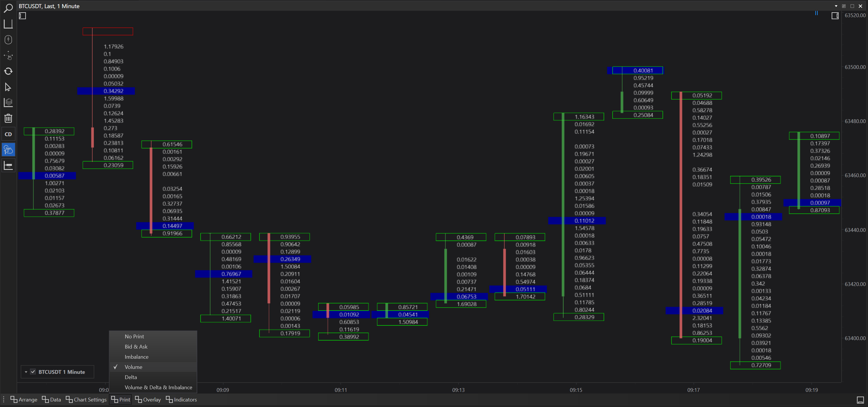
Task: Click the magnifier search icon
Action: point(8,8)
